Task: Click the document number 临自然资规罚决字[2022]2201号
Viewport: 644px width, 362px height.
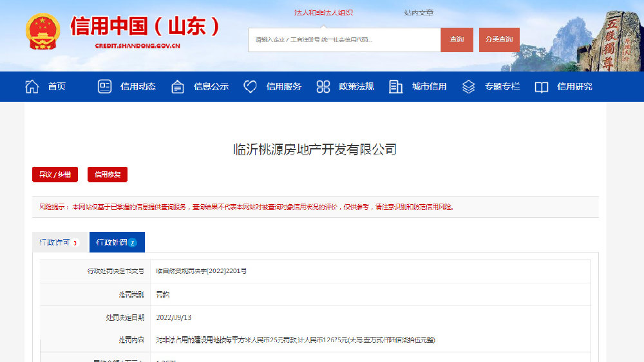Action: [201, 271]
